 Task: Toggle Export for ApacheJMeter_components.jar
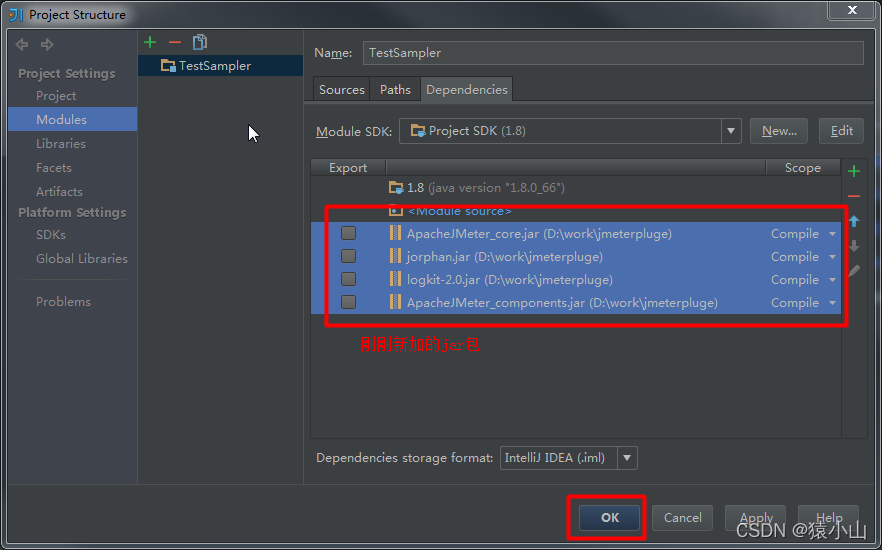(349, 303)
